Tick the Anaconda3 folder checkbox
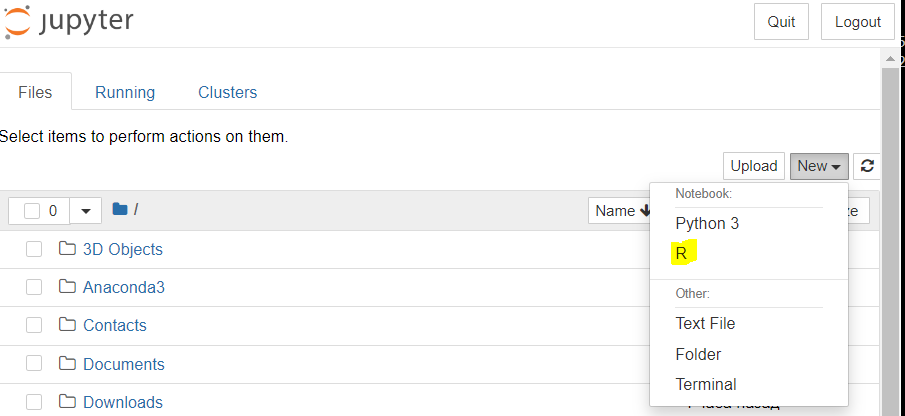 34,287
